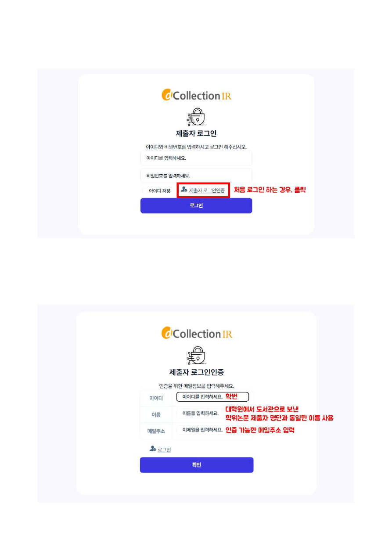Click the 이름 row label in the 인증 form

156,414
